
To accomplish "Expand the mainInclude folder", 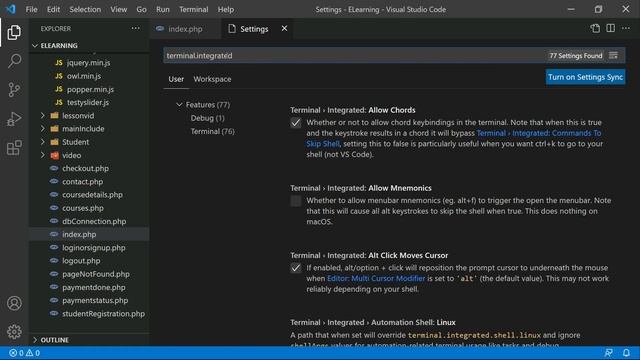I will [83, 129].
